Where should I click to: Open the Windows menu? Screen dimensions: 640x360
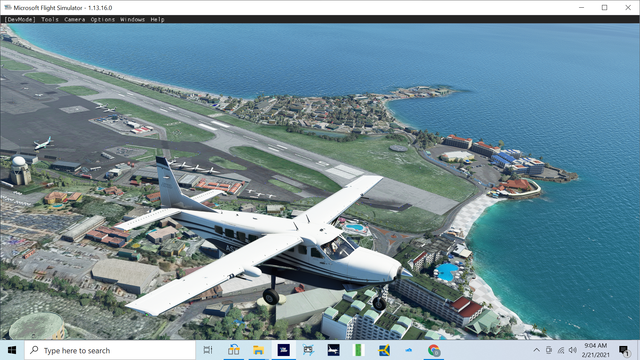[x=132, y=19]
